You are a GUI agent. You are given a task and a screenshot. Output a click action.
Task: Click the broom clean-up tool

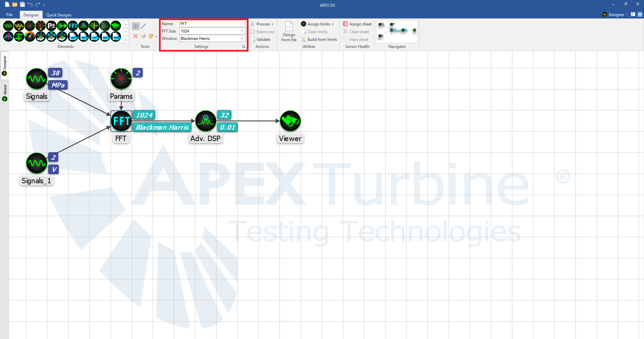point(143,36)
